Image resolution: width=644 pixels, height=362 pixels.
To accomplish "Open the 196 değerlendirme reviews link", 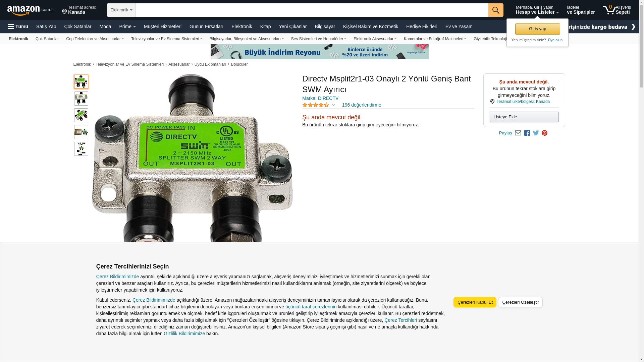I will 362,105.
